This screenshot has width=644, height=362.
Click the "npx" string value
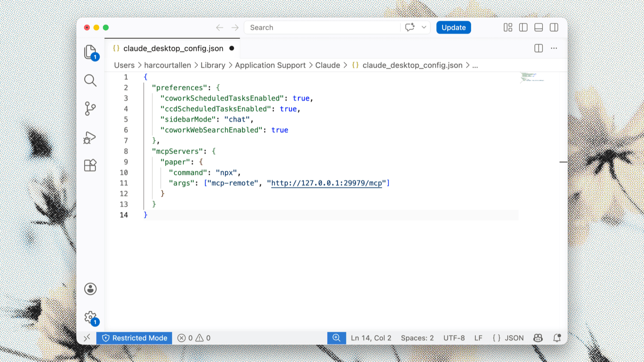[226, 173]
